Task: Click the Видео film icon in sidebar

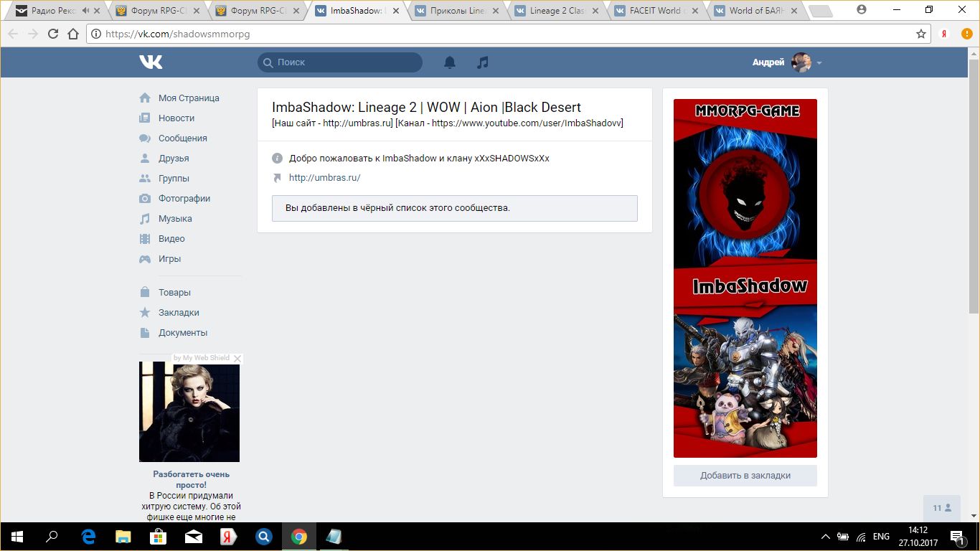Action: click(145, 239)
